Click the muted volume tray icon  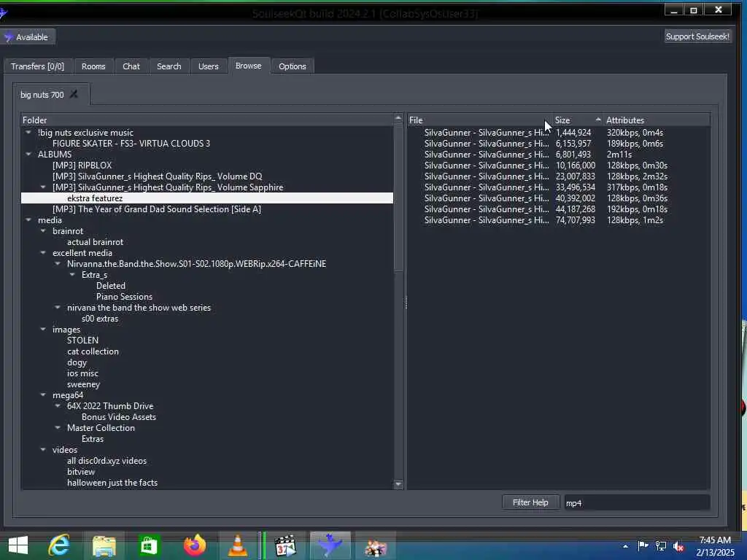(678, 546)
